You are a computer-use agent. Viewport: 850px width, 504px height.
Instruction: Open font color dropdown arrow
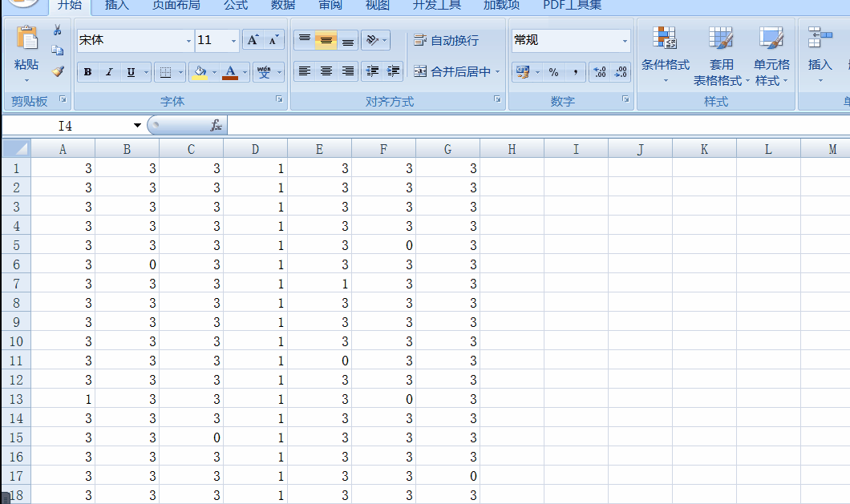pyautogui.click(x=245, y=71)
